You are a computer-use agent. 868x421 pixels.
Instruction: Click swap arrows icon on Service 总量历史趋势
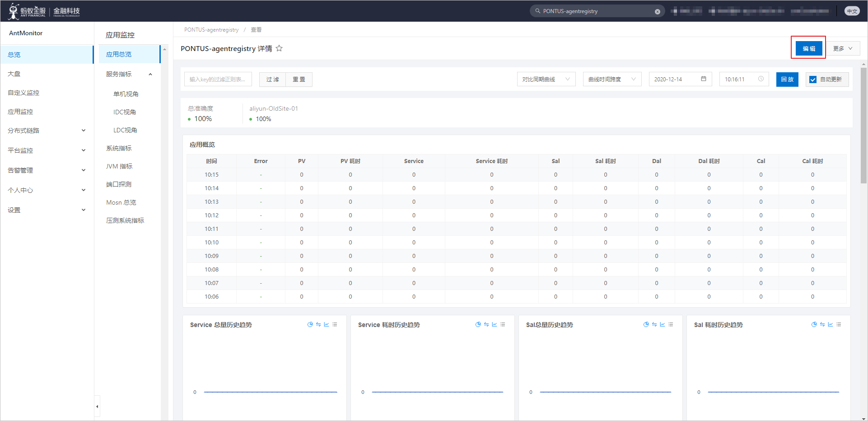coord(318,324)
